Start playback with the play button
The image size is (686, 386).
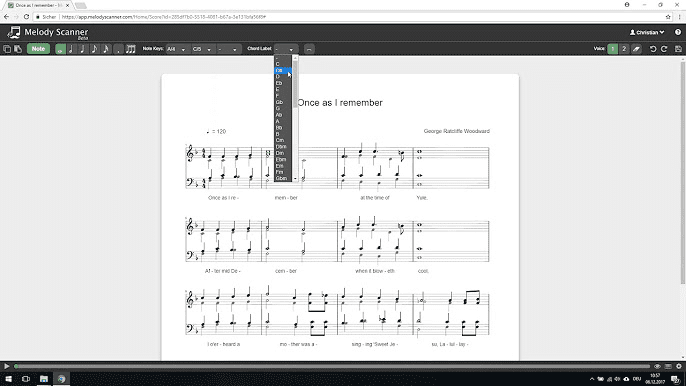coord(7,366)
